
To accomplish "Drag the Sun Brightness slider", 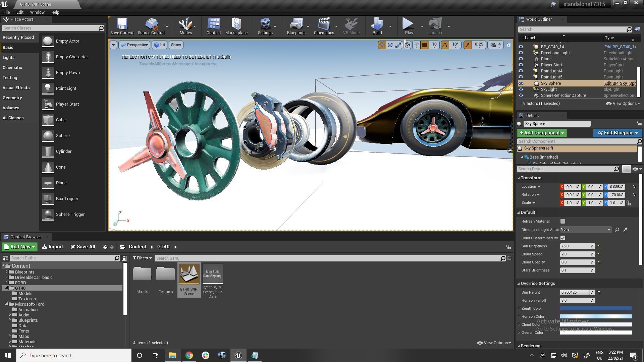I will (x=577, y=246).
